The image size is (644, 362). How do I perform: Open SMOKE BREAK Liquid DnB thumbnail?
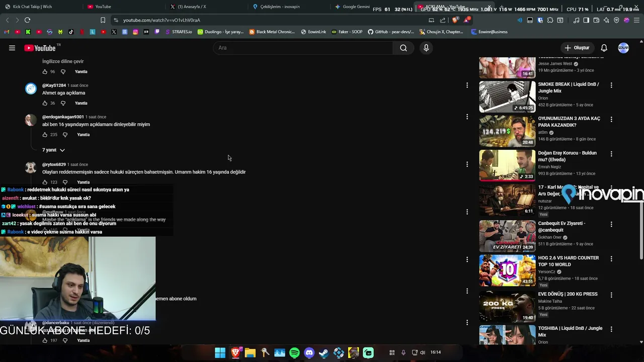click(x=507, y=97)
